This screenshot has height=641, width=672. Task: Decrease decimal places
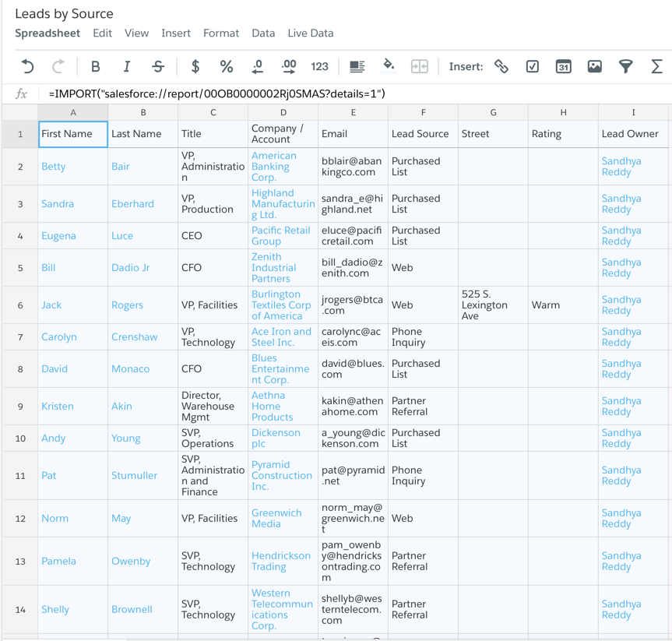pyautogui.click(x=258, y=66)
